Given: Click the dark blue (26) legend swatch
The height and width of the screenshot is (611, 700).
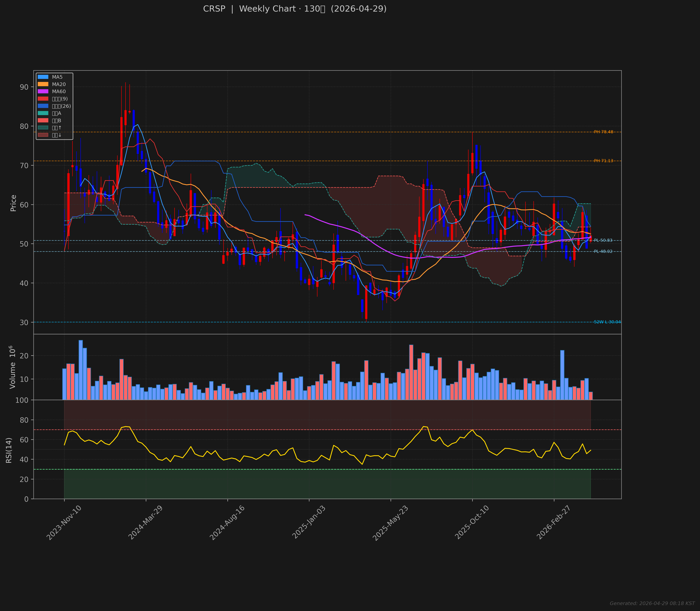Looking at the screenshot, I should [x=43, y=106].
